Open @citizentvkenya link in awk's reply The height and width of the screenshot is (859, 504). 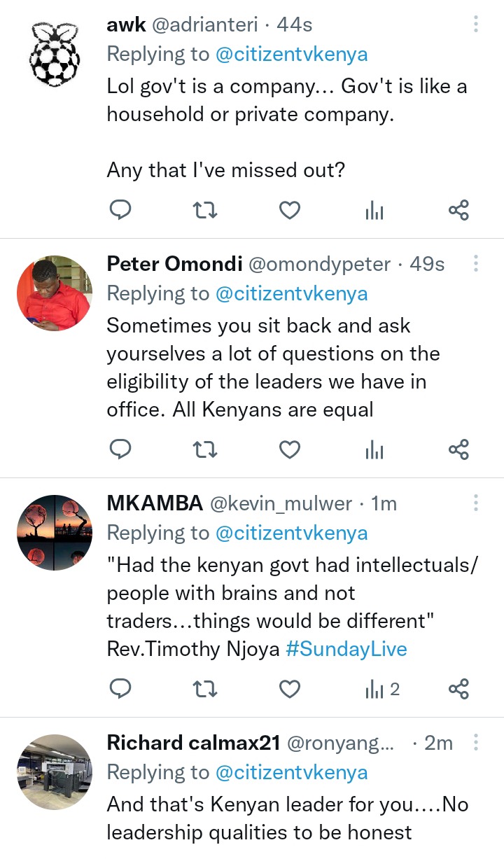point(291,54)
